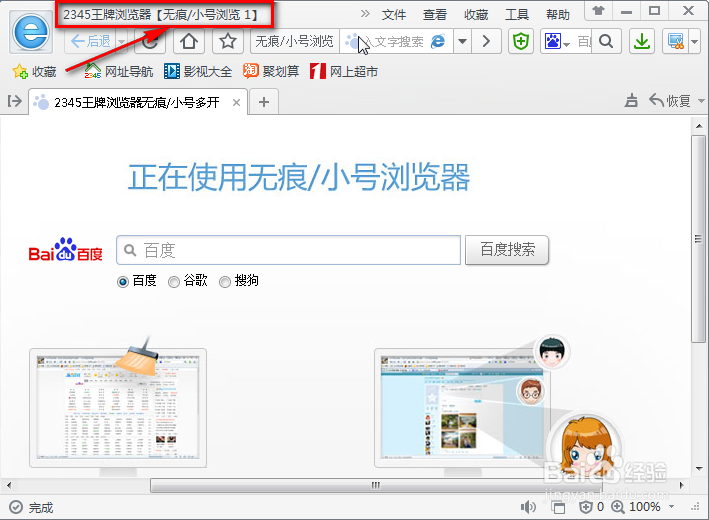This screenshot has height=520, width=709.
Task: Click the scroll down arrow
Action: [x=699, y=468]
